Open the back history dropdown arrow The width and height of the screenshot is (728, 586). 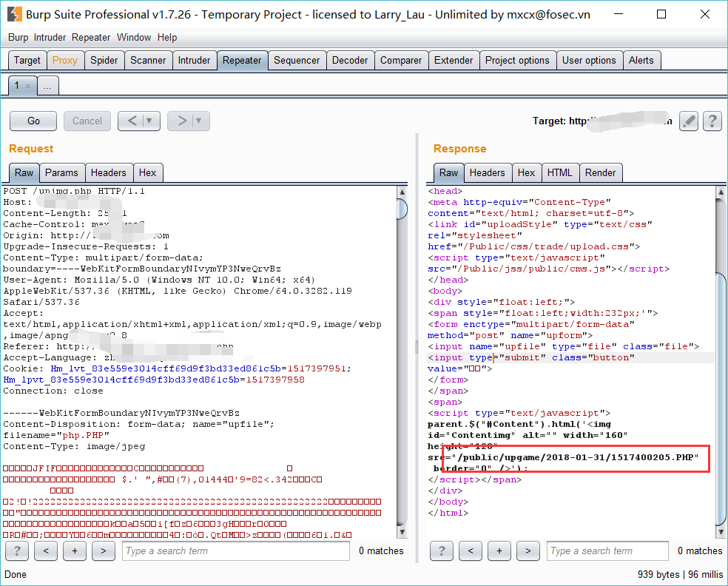point(149,121)
